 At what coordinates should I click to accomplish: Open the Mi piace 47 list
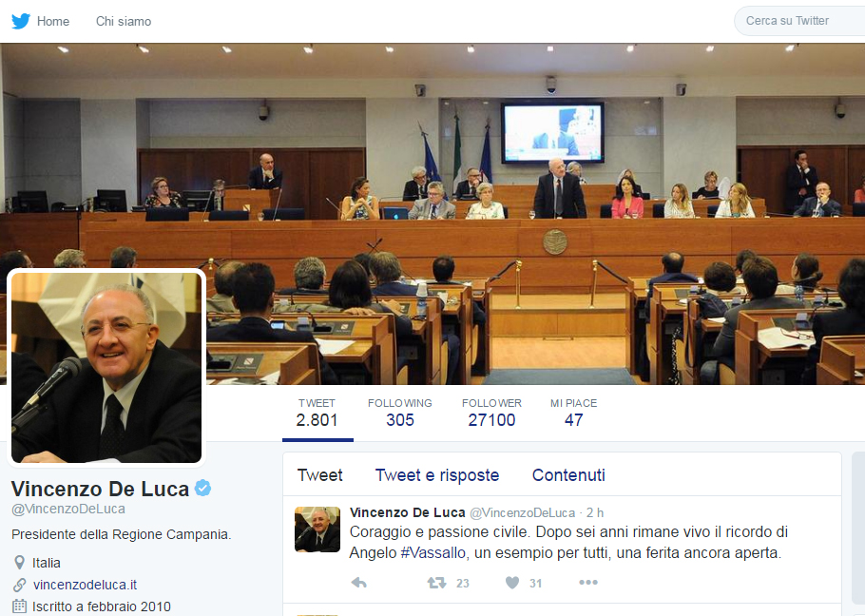pos(574,414)
